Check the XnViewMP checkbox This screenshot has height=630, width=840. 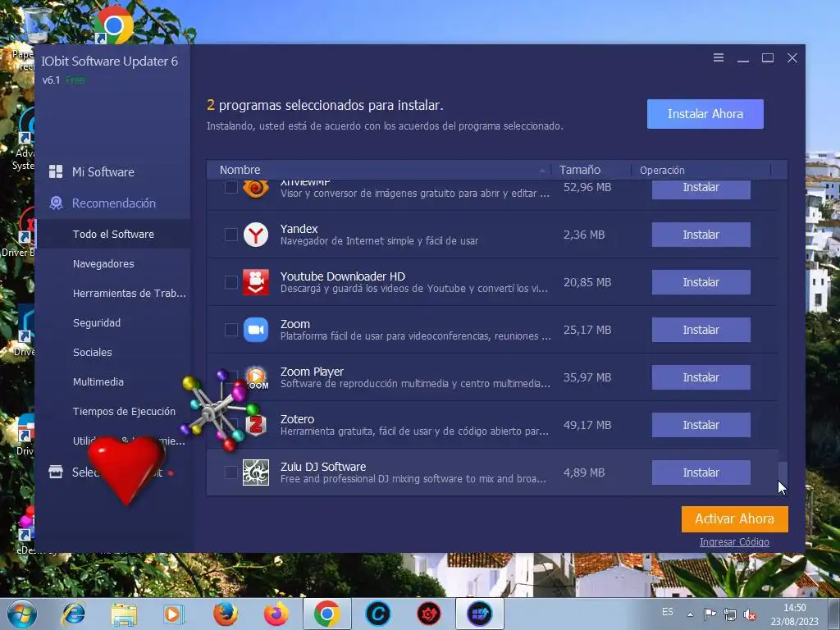pyautogui.click(x=231, y=187)
